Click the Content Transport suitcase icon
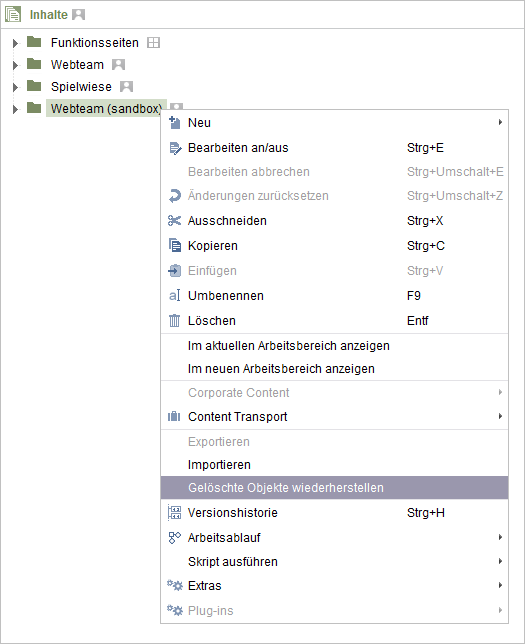525x644 pixels. [174, 416]
